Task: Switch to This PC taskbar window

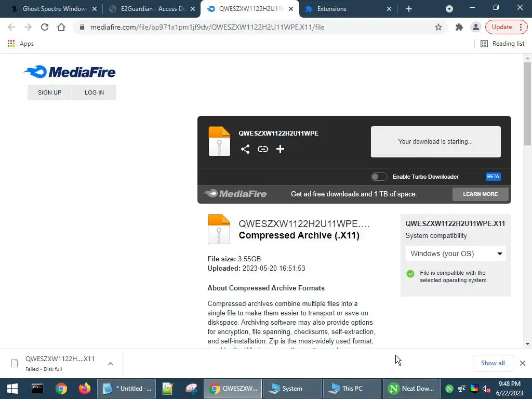Action: click(x=352, y=389)
